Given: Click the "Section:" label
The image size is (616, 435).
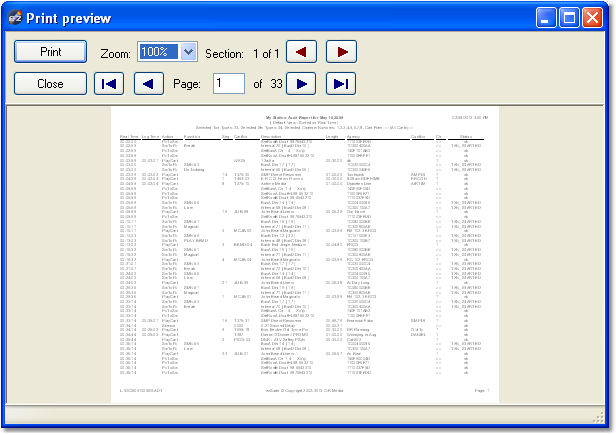Looking at the screenshot, I should (x=224, y=53).
